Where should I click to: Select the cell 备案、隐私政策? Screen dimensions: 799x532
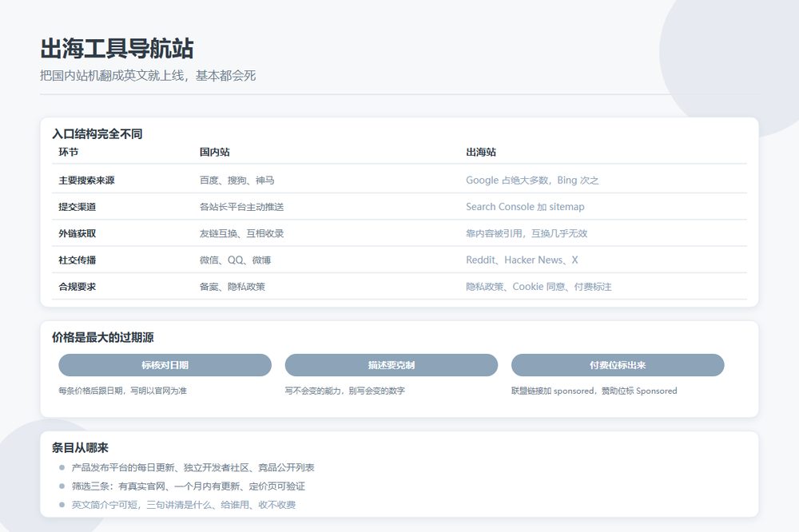click(233, 287)
